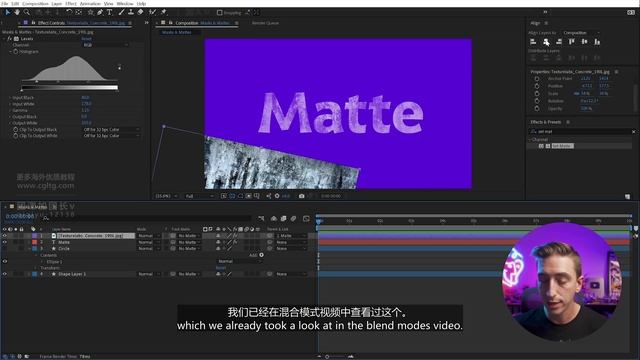Clear the effects search with X icon
This screenshot has width=640, height=360.
pos(633,132)
